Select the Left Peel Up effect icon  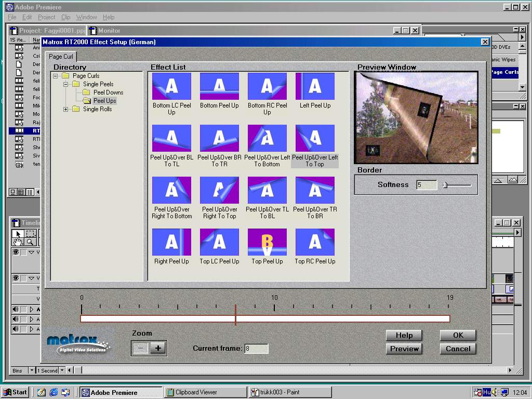pyautogui.click(x=315, y=86)
